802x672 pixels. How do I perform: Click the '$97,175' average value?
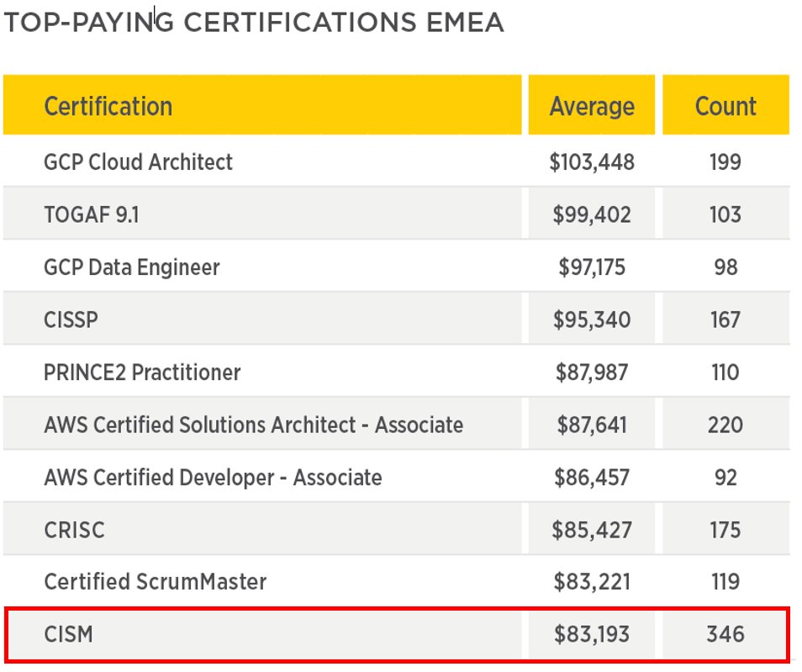coord(592,267)
